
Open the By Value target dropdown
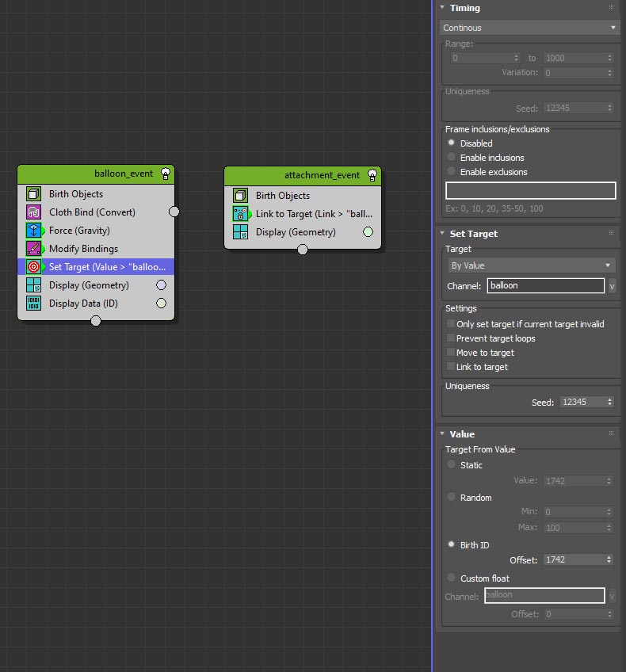530,265
